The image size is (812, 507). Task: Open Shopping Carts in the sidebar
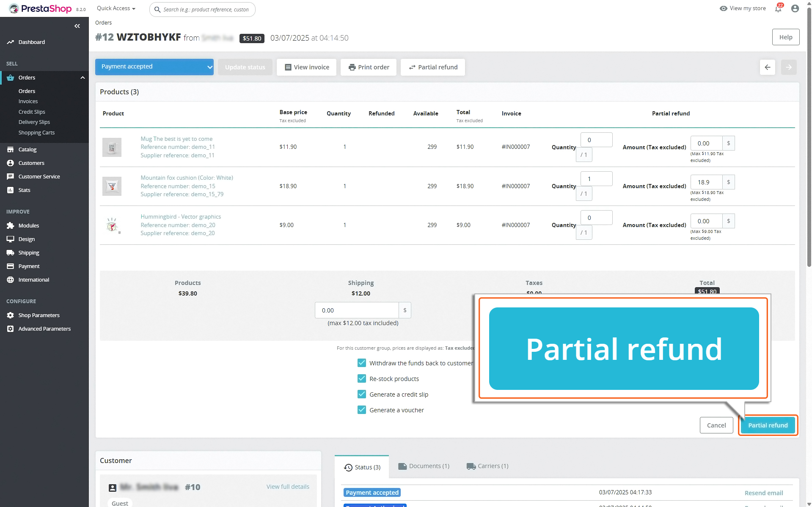click(x=36, y=132)
